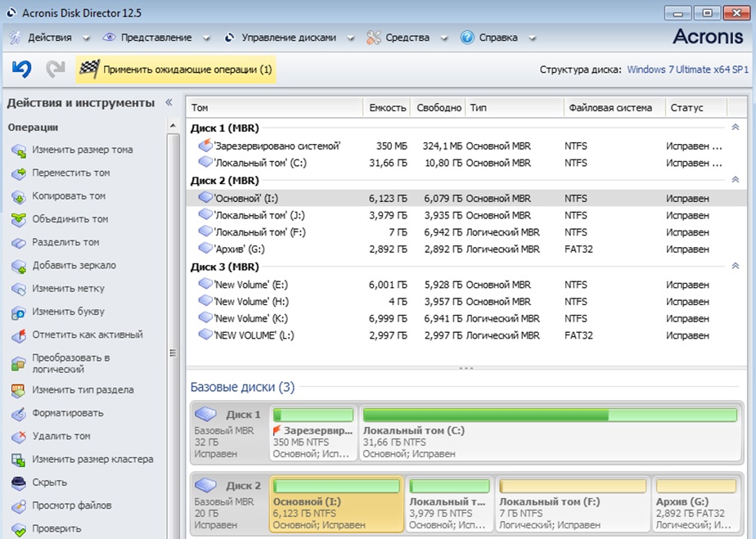Sort by Свободно column header
Viewport: 756px width, 539px height.
click(439, 108)
